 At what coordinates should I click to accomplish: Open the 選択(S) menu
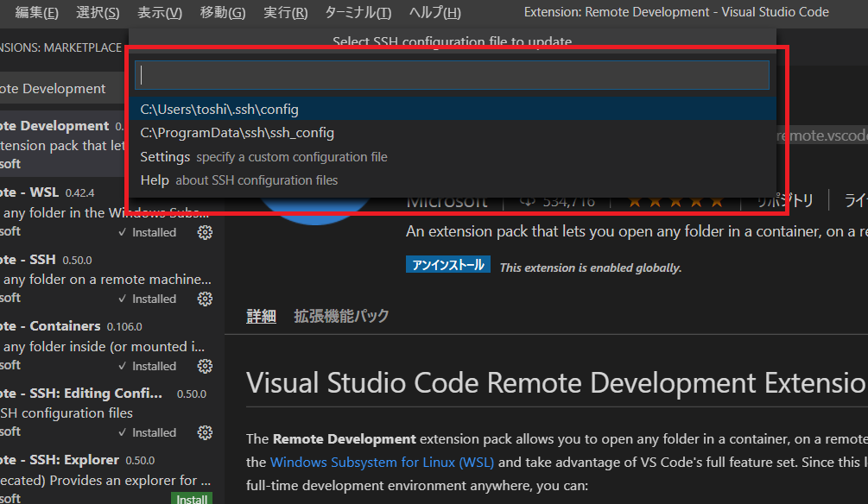pos(98,12)
